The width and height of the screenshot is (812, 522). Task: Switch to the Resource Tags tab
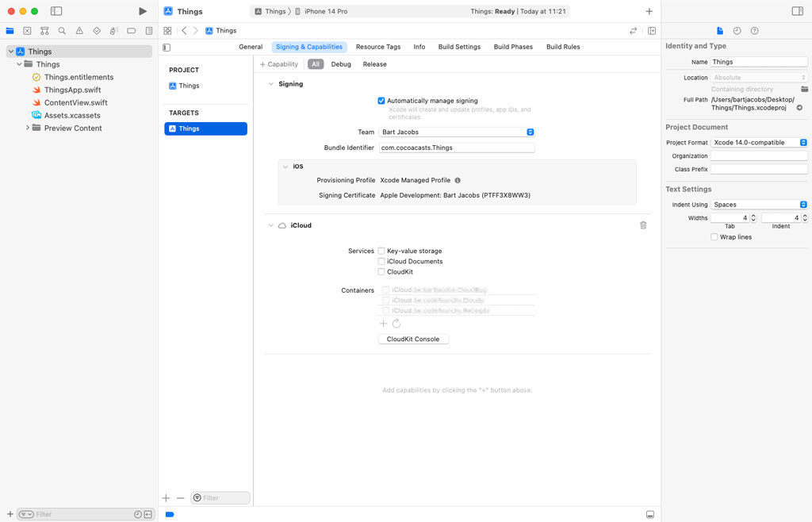coord(378,47)
